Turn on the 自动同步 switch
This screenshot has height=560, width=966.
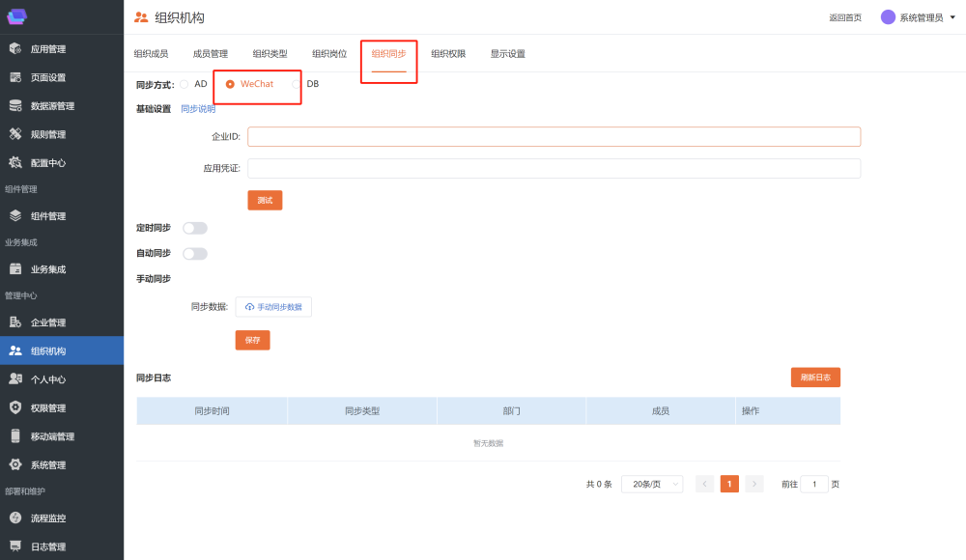point(195,254)
